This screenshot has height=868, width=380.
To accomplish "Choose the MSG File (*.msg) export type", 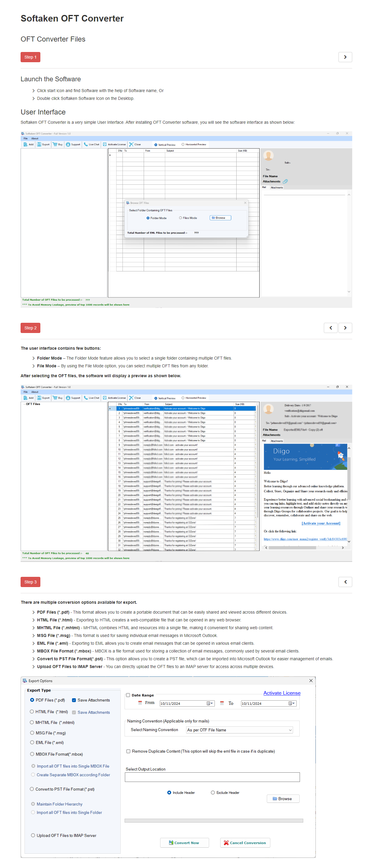I will (x=32, y=733).
